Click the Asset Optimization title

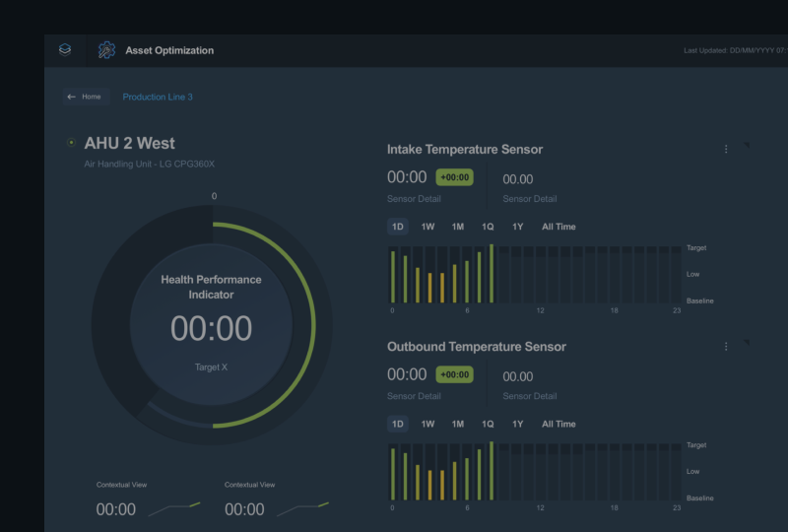[169, 50]
